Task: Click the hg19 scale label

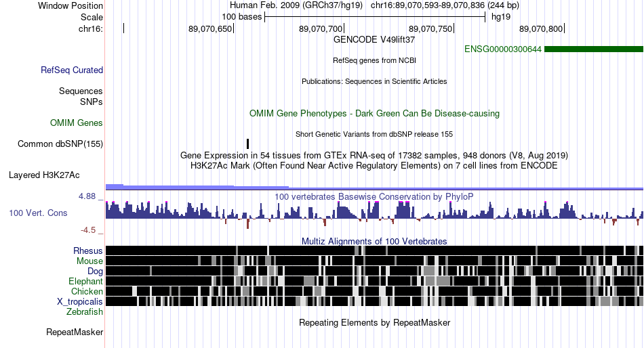Action: [501, 17]
